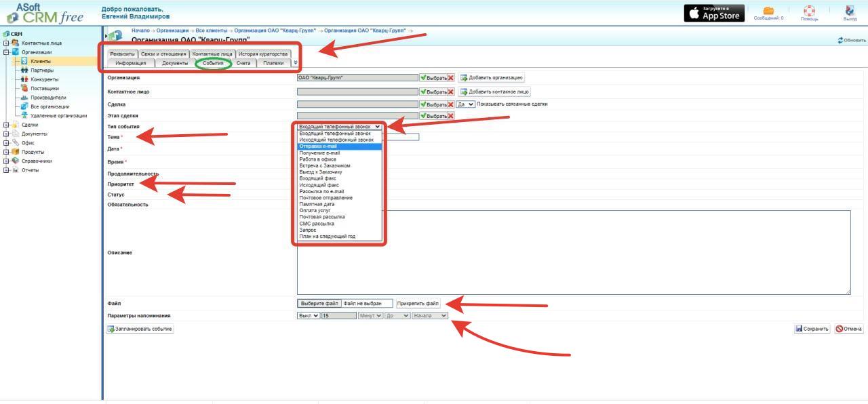Select Партнеры in the sidebar tree
Image resolution: width=868 pixels, height=404 pixels.
(x=41, y=70)
